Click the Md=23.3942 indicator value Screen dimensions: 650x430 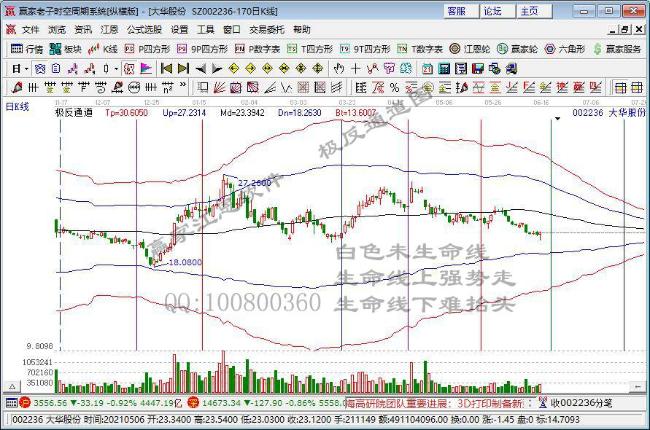(242, 112)
